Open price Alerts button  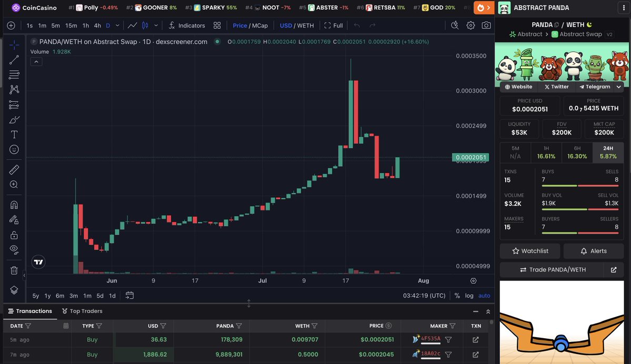coord(594,251)
